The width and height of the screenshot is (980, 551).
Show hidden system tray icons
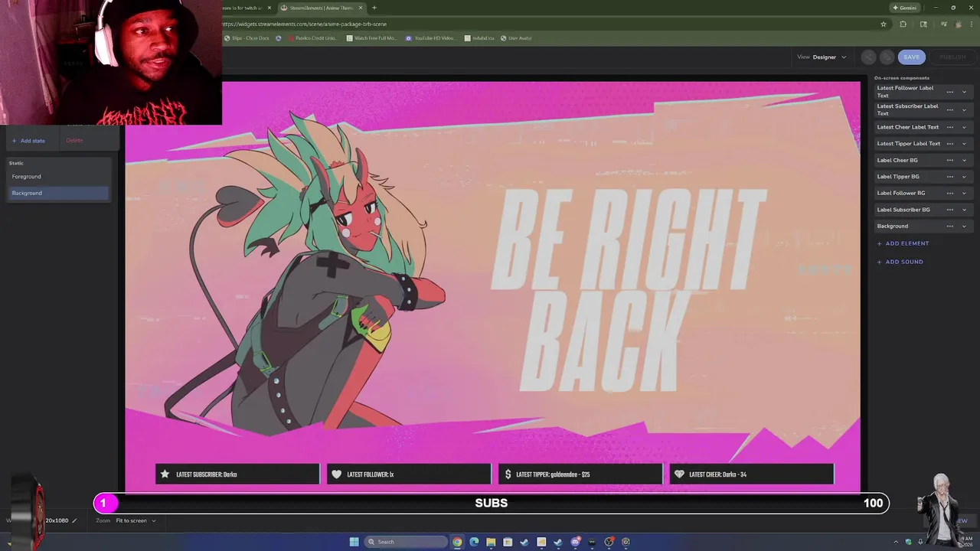point(896,542)
